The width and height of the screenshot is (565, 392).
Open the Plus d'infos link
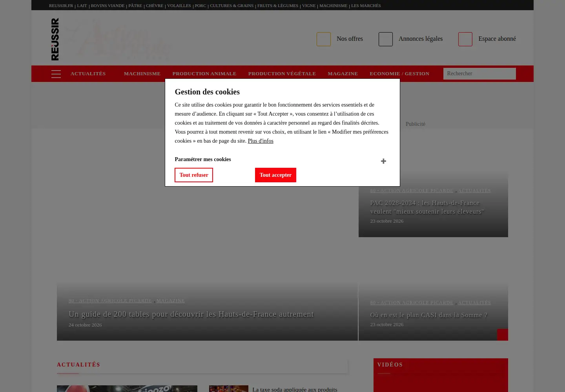point(261,141)
